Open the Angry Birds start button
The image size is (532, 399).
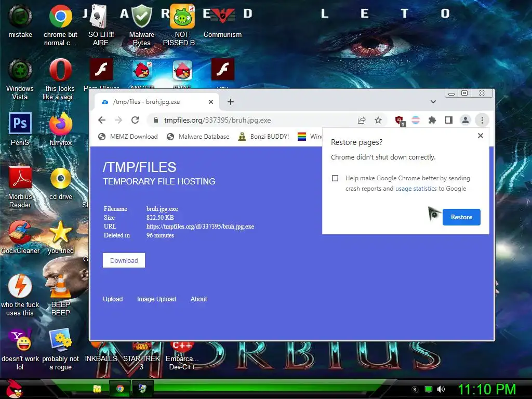(x=14, y=389)
